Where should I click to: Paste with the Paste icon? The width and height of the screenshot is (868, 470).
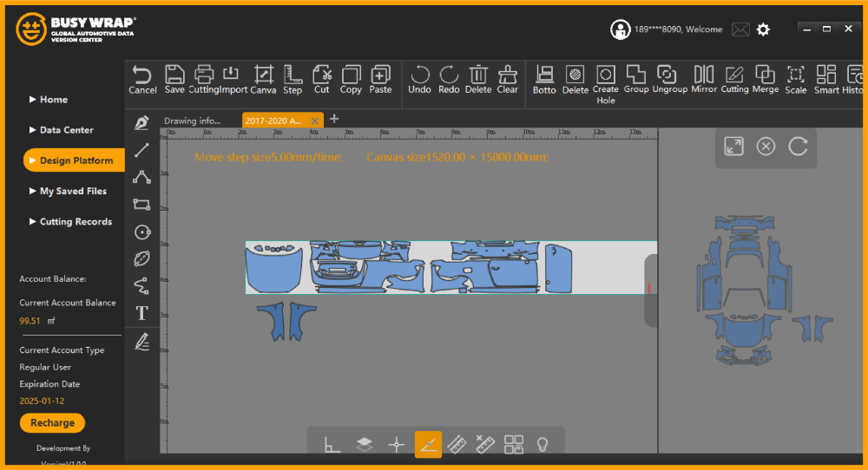pyautogui.click(x=380, y=79)
